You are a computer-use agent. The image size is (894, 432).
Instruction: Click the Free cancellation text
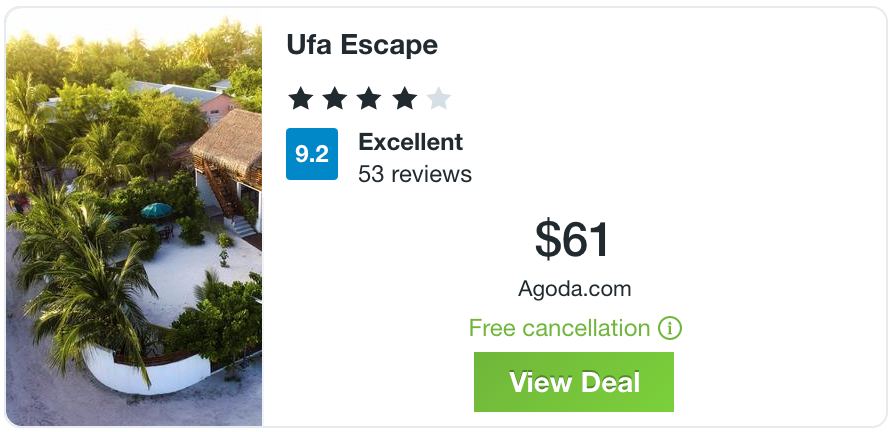[559, 328]
